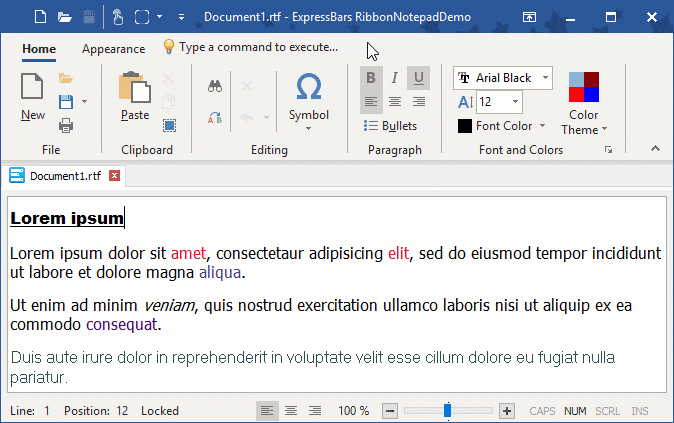Image resolution: width=674 pixels, height=423 pixels.
Task: Click the NUM indicator in status bar
Action: [x=575, y=411]
